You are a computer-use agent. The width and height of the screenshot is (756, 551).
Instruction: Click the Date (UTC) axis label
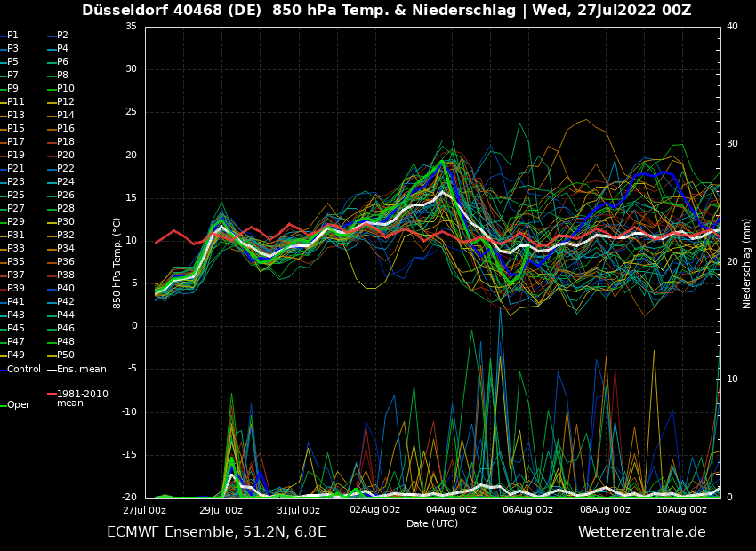click(432, 524)
